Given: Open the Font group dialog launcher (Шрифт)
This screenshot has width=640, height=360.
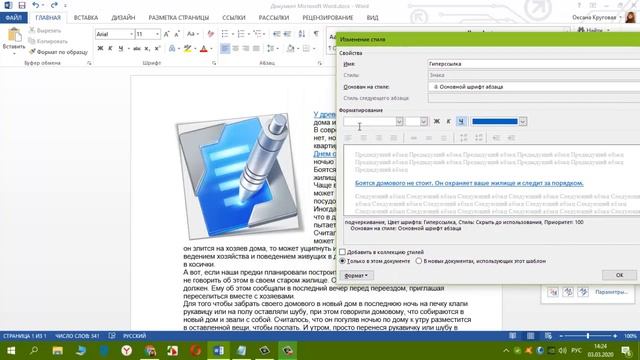Looking at the screenshot, I should coord(214,63).
